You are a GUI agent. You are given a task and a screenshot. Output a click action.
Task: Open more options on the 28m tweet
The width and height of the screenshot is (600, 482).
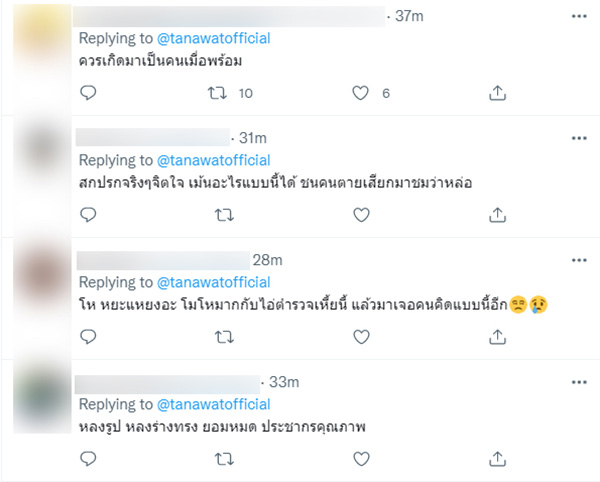pos(577,260)
